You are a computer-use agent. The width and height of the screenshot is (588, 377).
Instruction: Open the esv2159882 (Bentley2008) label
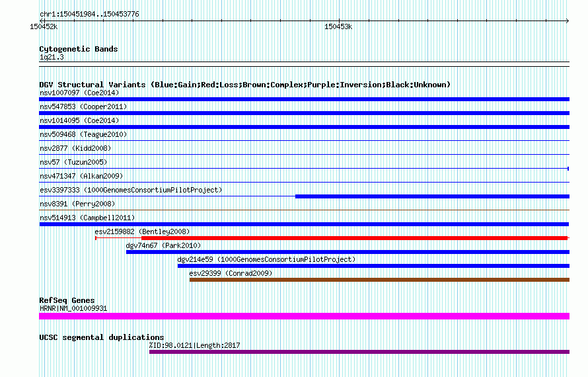(x=142, y=231)
